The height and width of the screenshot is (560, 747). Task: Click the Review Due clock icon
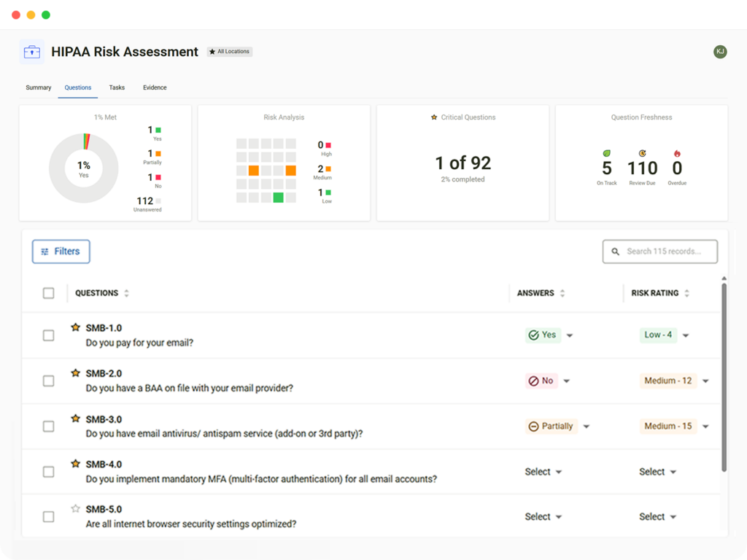pos(642,153)
